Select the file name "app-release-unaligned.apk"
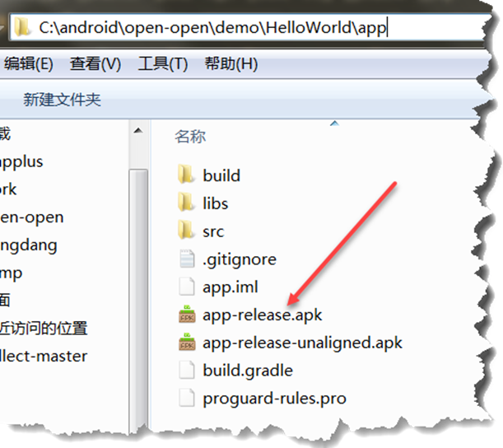This screenshot has width=503, height=448. pos(302,343)
